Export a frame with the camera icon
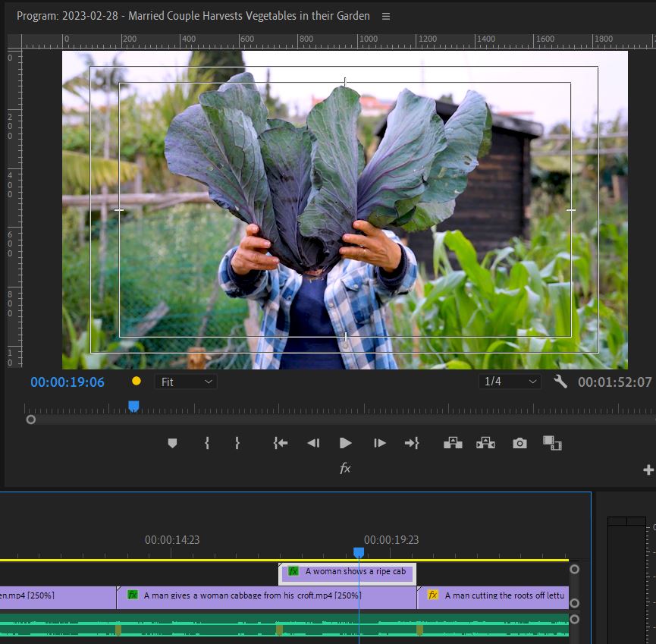 coord(519,443)
